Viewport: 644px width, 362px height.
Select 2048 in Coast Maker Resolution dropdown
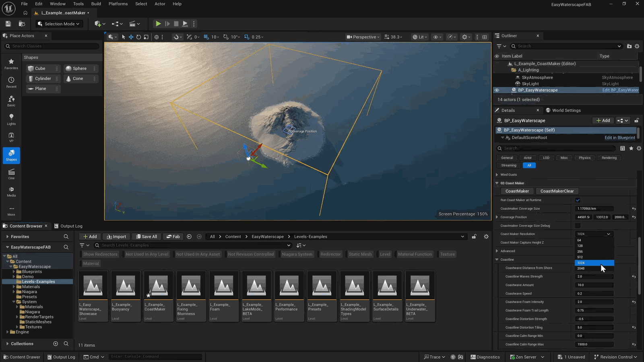point(594,268)
